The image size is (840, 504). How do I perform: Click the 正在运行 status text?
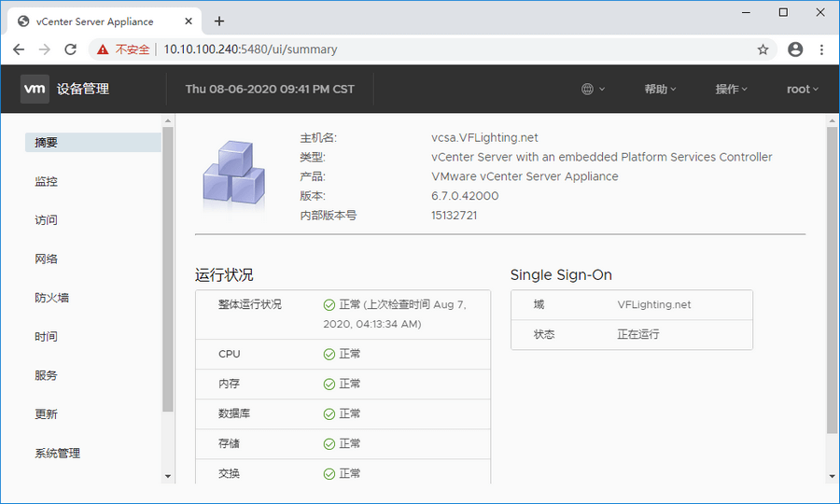point(638,335)
